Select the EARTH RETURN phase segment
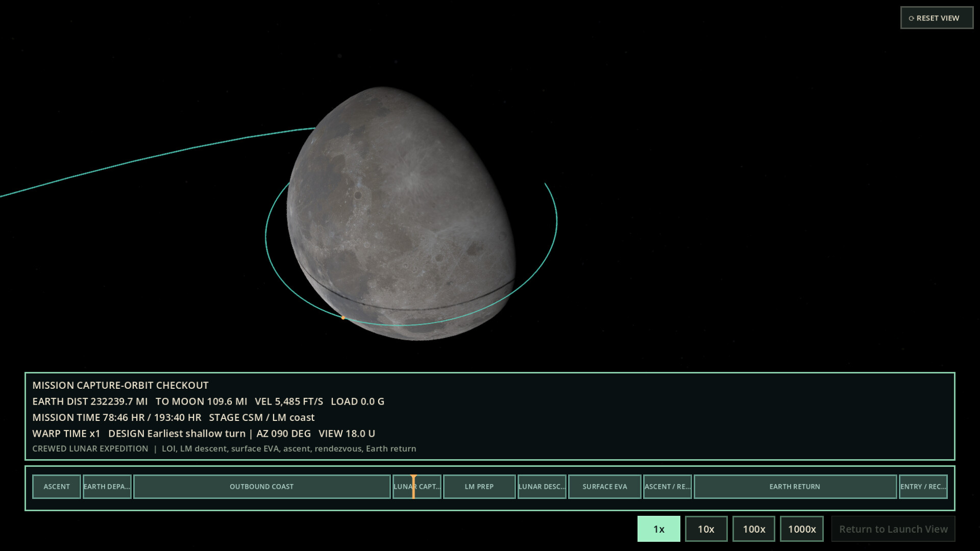Screen dimensions: 980x551 pos(795,487)
